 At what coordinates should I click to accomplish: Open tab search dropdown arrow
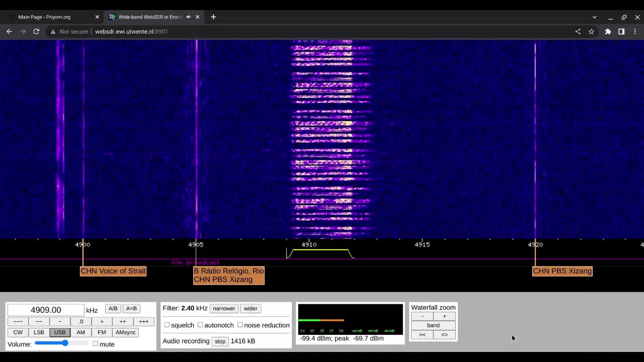click(595, 17)
